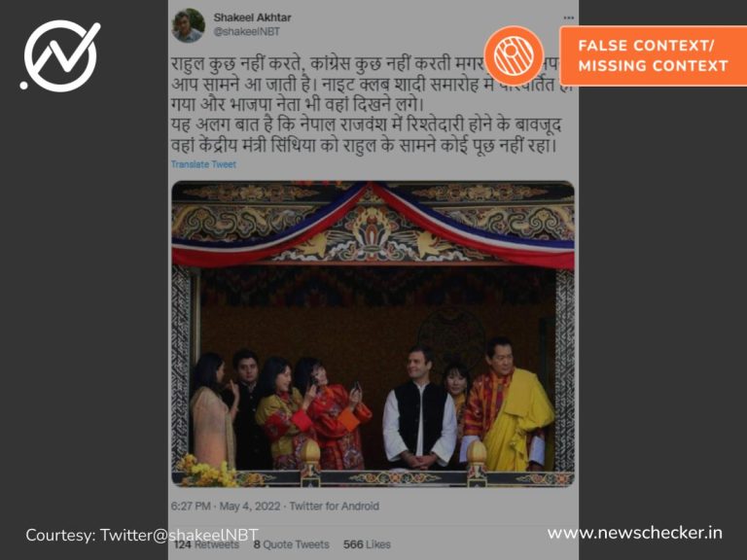Visit the www.newschecker.in link

pos(634,533)
